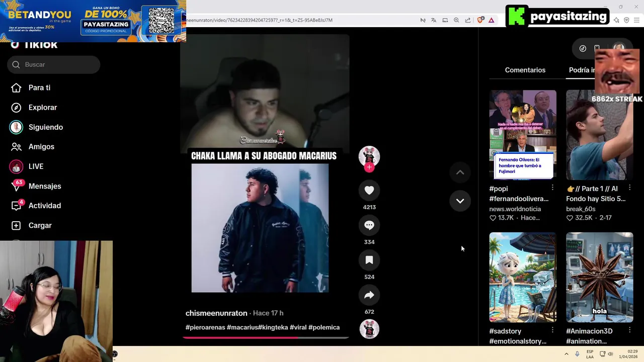The image size is (644, 362).
Task: Open the chismeenunraton avatar beside the video
Action: click(369, 156)
